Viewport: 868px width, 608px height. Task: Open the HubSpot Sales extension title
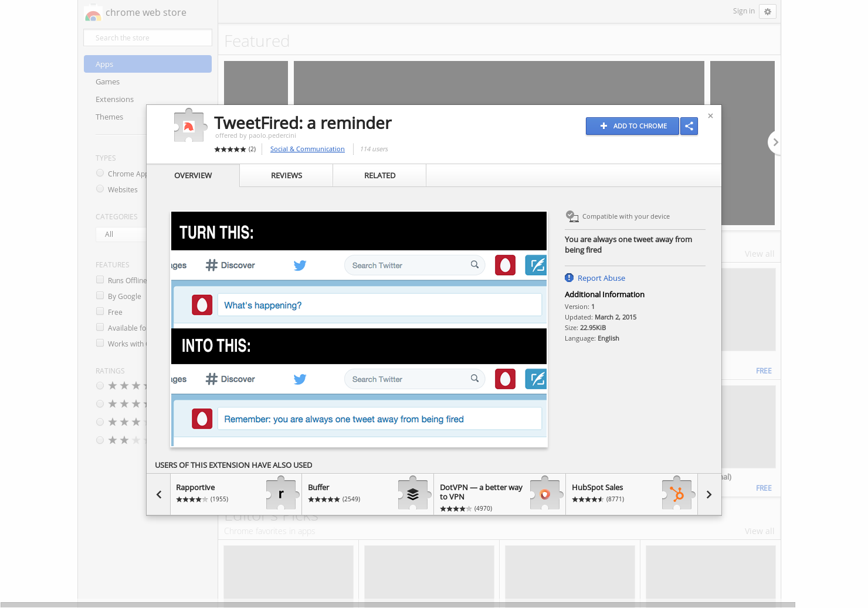coord(597,487)
